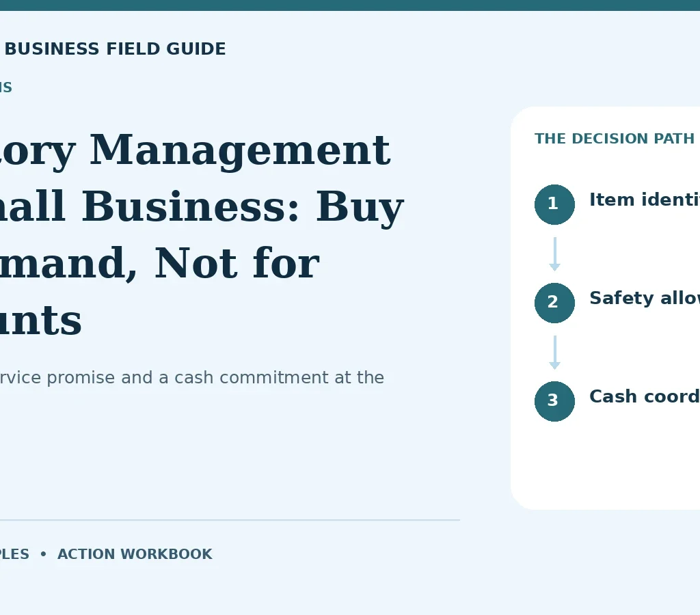The image size is (700, 615).
Task: Click the "BUSINESS FIELD GUIDE" header text
Action: click(115, 49)
